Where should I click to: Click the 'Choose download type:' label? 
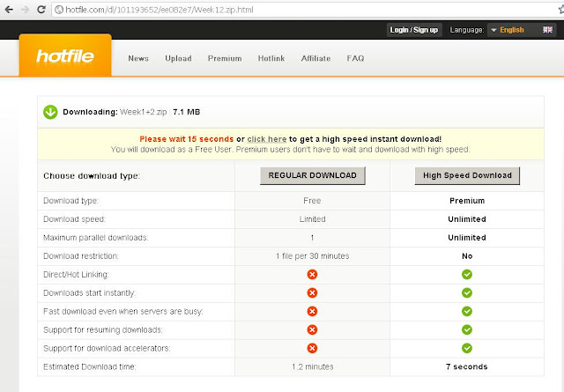click(x=92, y=176)
